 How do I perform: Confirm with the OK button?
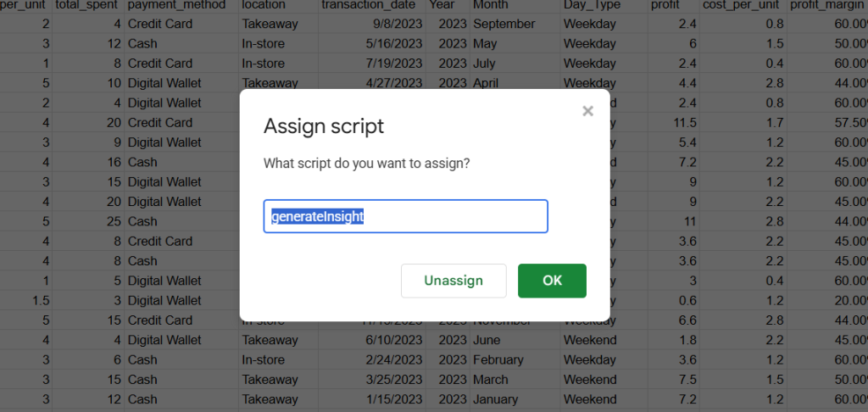552,281
